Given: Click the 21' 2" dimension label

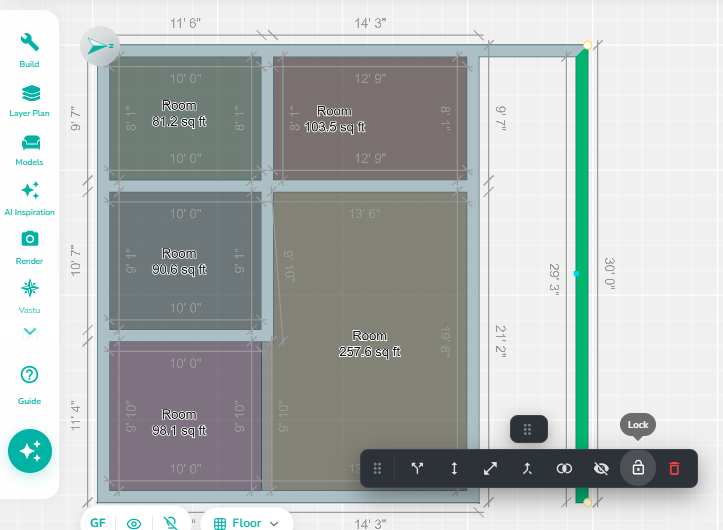Looking at the screenshot, I should coord(501,341).
